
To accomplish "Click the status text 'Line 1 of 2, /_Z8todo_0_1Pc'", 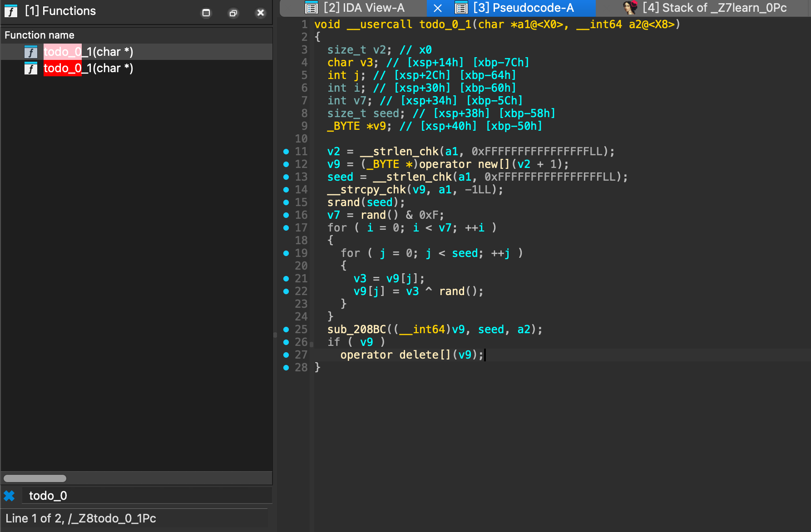I will [x=81, y=518].
